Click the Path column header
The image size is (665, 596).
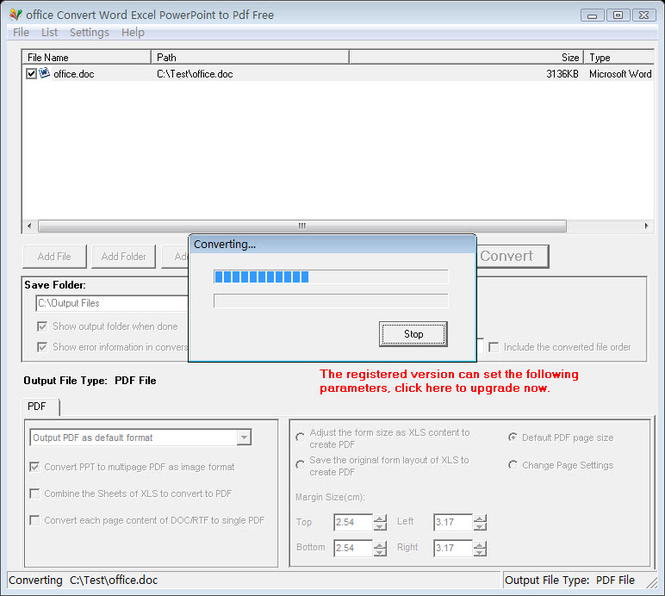pos(250,57)
